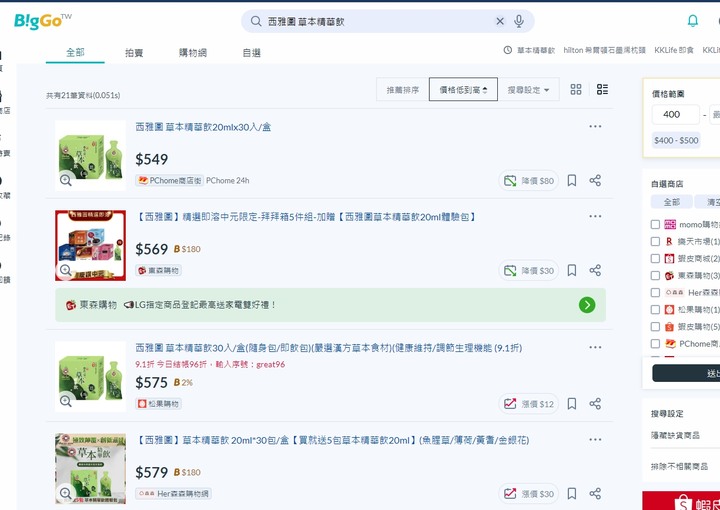The height and width of the screenshot is (510, 720).
Task: Click the PChome商店街 store tag
Action: pos(170,180)
